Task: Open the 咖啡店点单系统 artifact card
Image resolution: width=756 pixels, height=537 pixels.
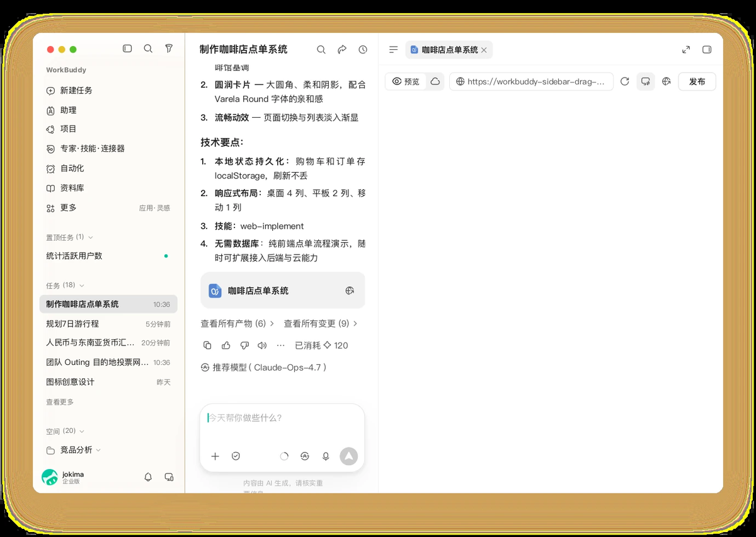Action: point(283,291)
